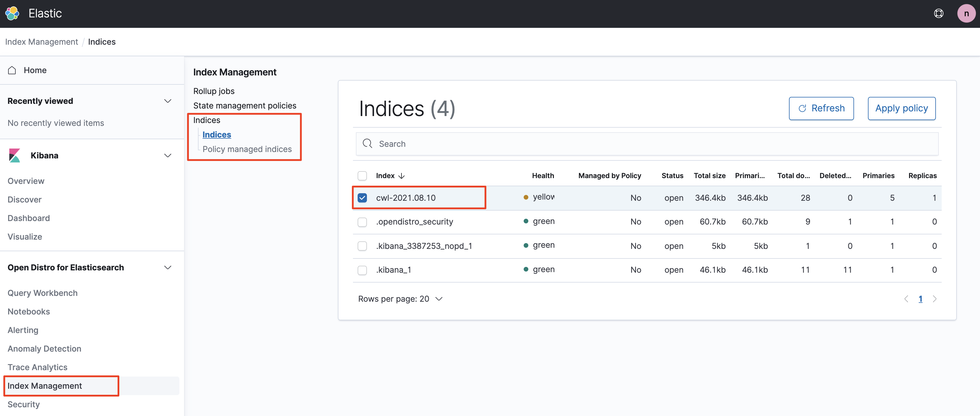Collapse the Recently viewed section
This screenshot has width=980, height=416.
pos(167,101)
